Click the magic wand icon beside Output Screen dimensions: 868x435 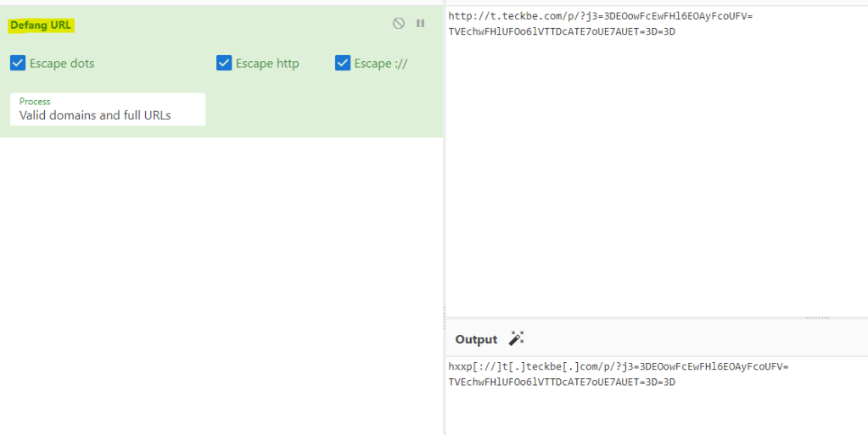(x=516, y=338)
